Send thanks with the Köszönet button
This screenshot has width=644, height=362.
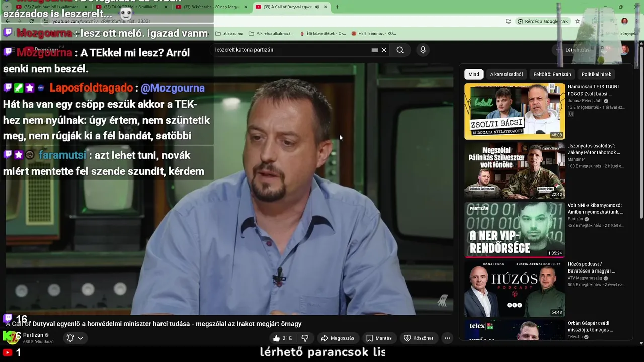(419, 338)
